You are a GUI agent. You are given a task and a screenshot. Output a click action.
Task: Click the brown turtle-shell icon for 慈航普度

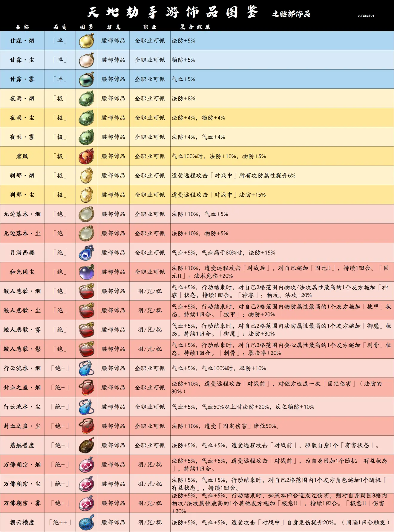[87, 445]
